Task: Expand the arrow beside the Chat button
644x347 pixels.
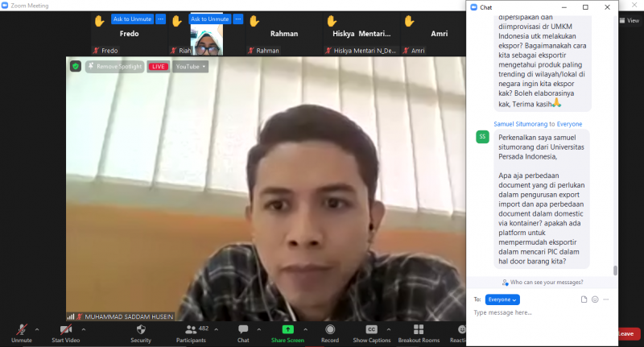Action: pyautogui.click(x=258, y=329)
